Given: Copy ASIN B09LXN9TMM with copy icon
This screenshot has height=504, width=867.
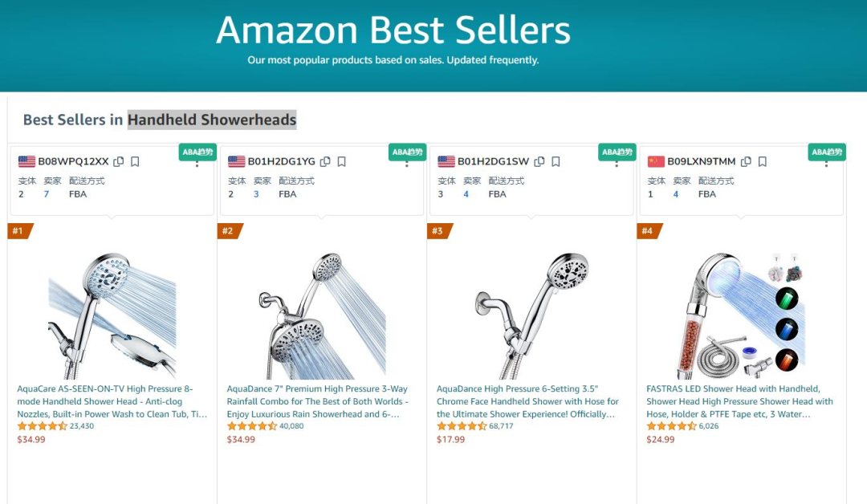Looking at the screenshot, I should (x=746, y=161).
